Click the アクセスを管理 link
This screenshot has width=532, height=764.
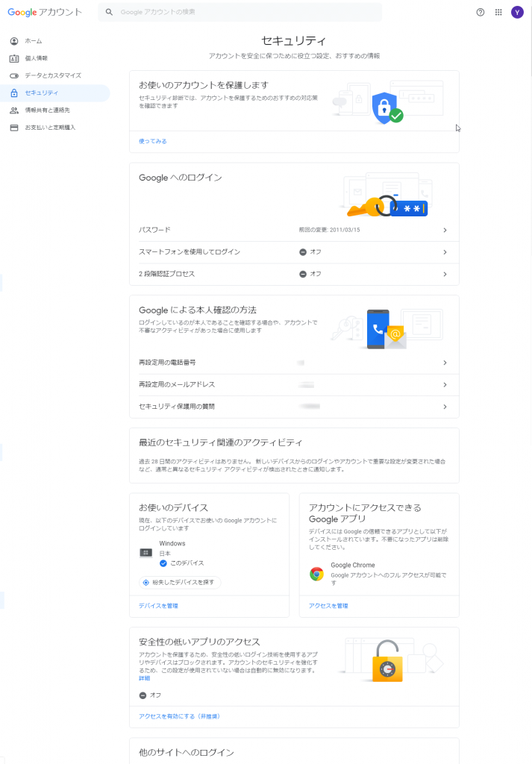(x=328, y=606)
